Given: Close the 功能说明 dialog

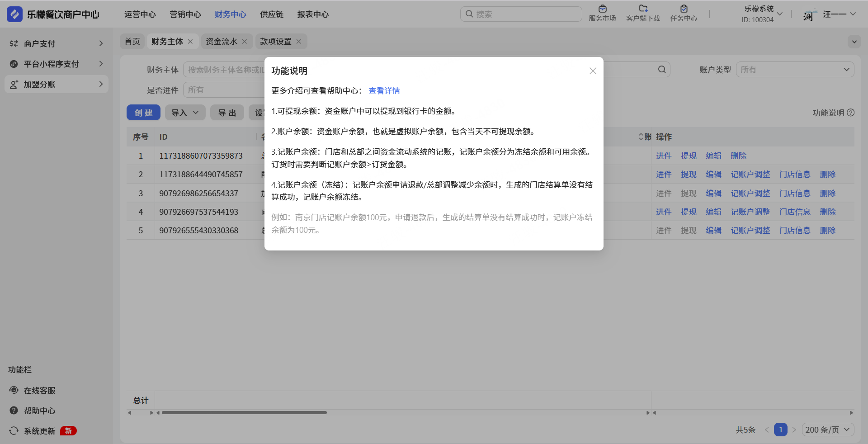Looking at the screenshot, I should point(593,71).
